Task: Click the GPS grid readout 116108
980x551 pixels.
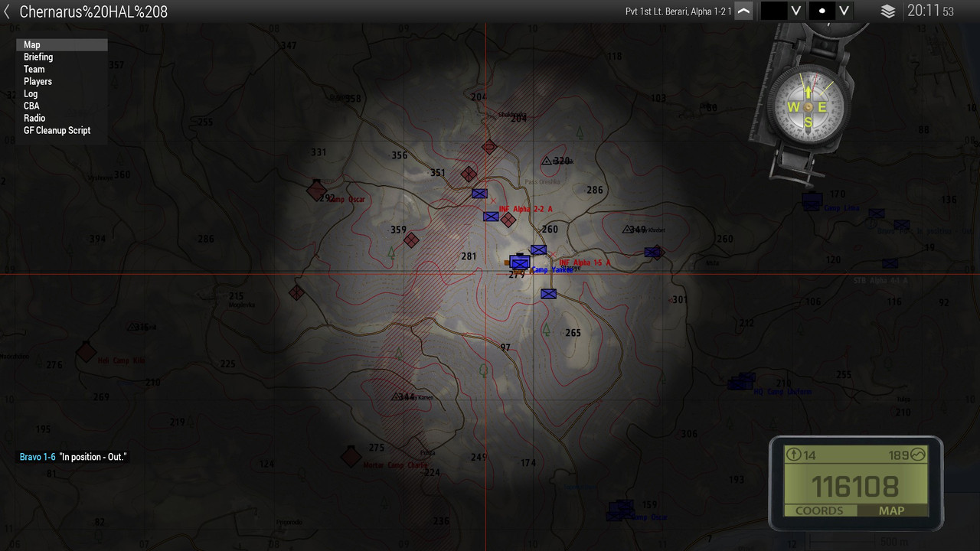Action: (x=855, y=486)
